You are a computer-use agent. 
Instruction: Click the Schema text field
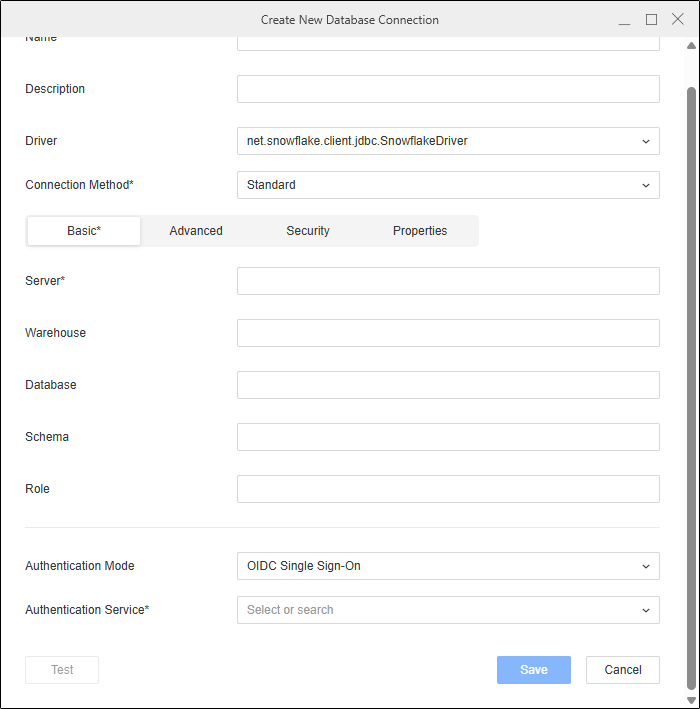click(x=447, y=437)
